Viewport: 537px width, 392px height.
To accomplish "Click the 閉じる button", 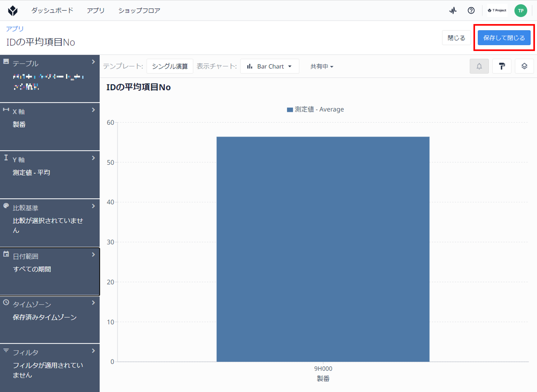I will pos(456,38).
